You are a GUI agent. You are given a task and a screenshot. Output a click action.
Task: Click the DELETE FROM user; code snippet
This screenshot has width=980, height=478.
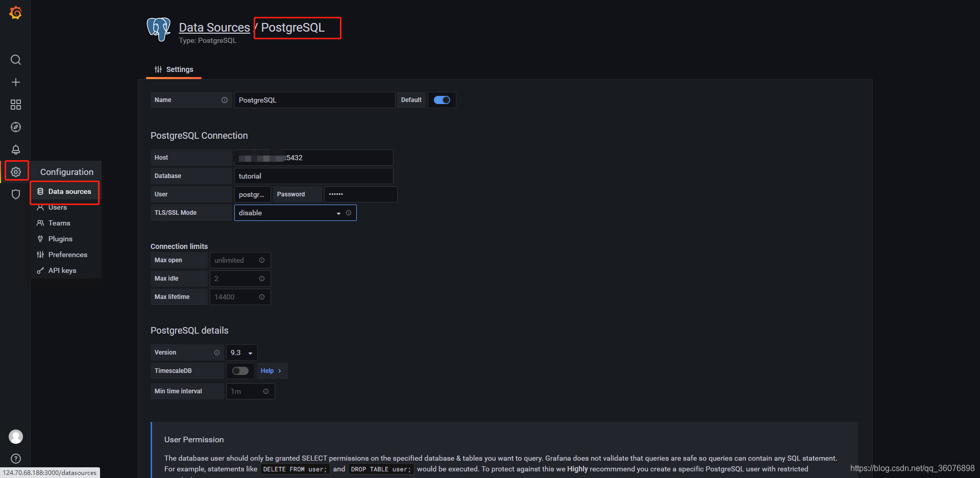coord(295,469)
